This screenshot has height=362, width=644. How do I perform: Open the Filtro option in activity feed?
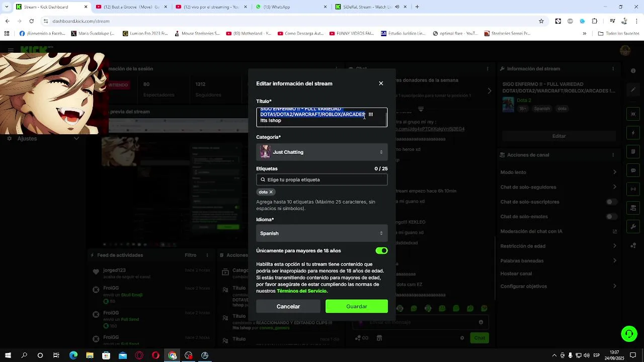point(191,255)
